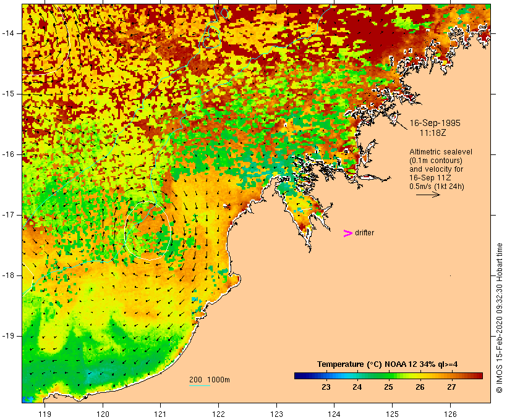Click latitude axis label -17
Image resolution: width=507 pixels, height=420 pixels.
pos(8,215)
